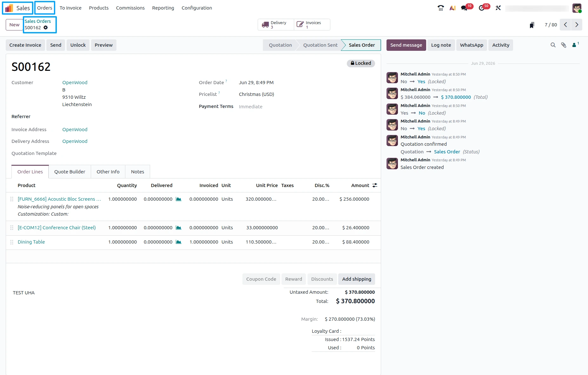Open the [E-COM12] Conference Chair (Steel) link

click(x=57, y=228)
